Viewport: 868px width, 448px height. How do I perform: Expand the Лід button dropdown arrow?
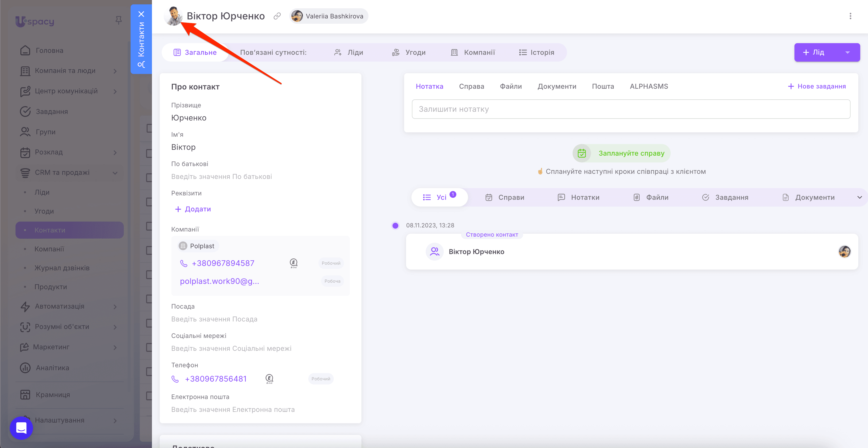[x=847, y=53]
